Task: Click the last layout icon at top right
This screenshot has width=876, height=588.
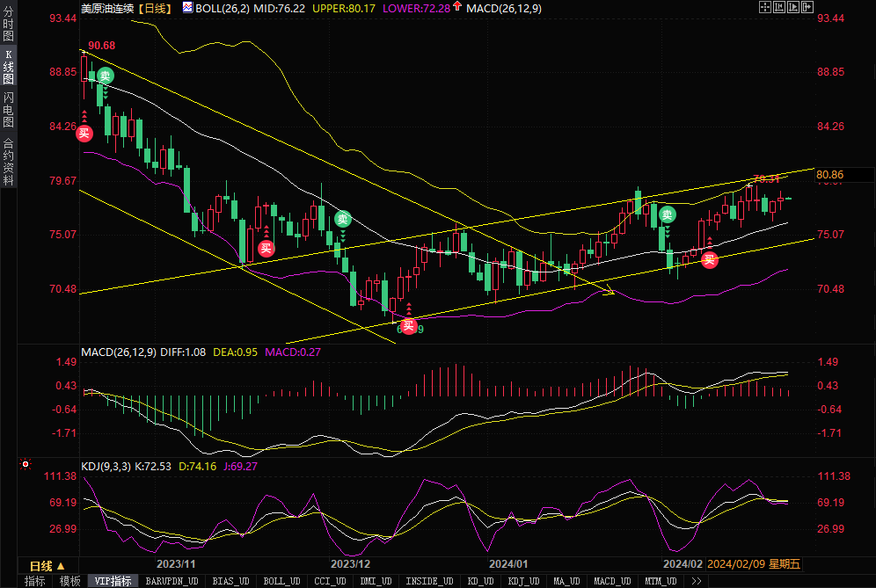Action: coord(807,8)
